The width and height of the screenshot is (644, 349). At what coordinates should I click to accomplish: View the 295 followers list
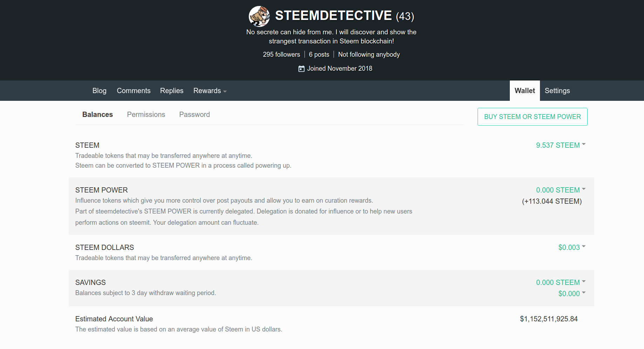pos(281,55)
